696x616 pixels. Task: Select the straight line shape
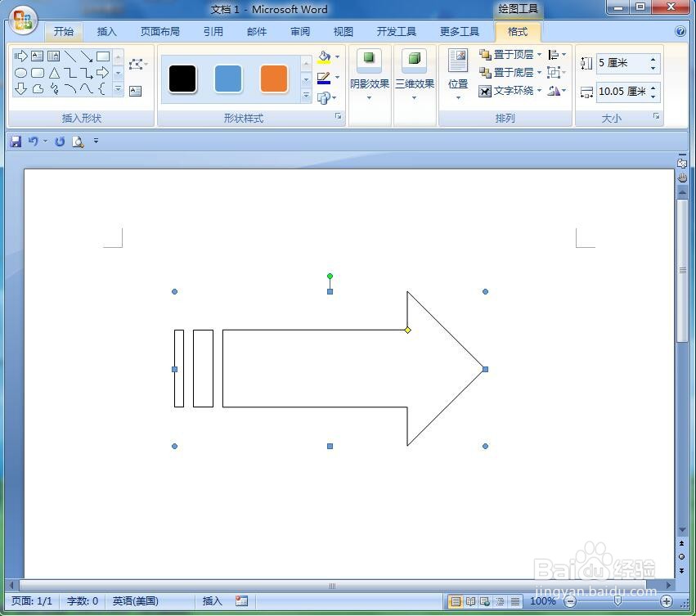[70, 56]
